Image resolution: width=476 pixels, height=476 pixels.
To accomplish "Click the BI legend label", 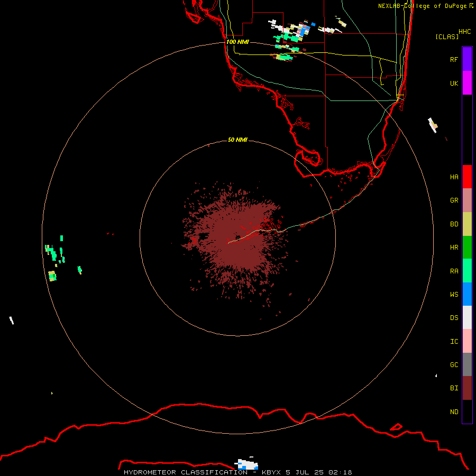I will [x=454, y=388].
